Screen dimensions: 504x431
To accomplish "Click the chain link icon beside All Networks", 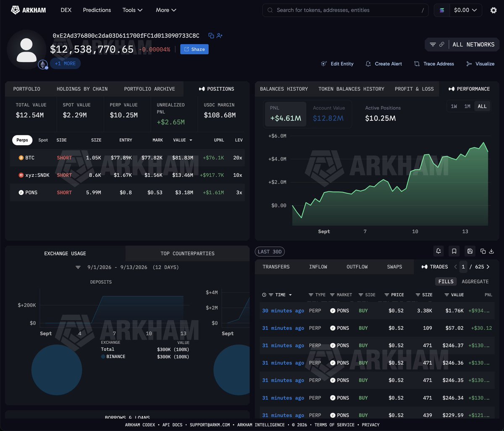I will pyautogui.click(x=442, y=44).
